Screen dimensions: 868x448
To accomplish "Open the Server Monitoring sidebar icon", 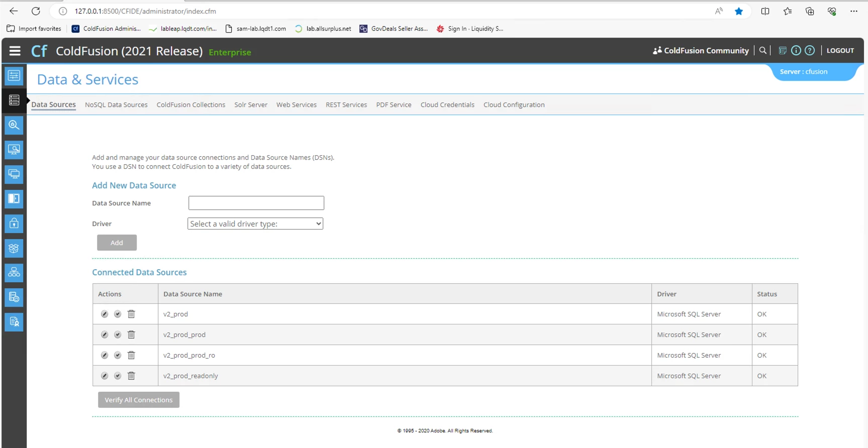I will coord(14,150).
